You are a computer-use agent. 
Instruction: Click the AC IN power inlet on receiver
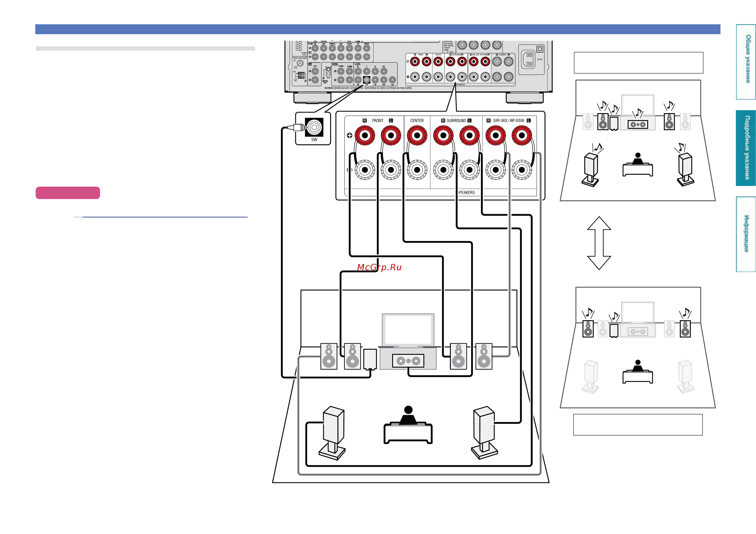point(529,59)
